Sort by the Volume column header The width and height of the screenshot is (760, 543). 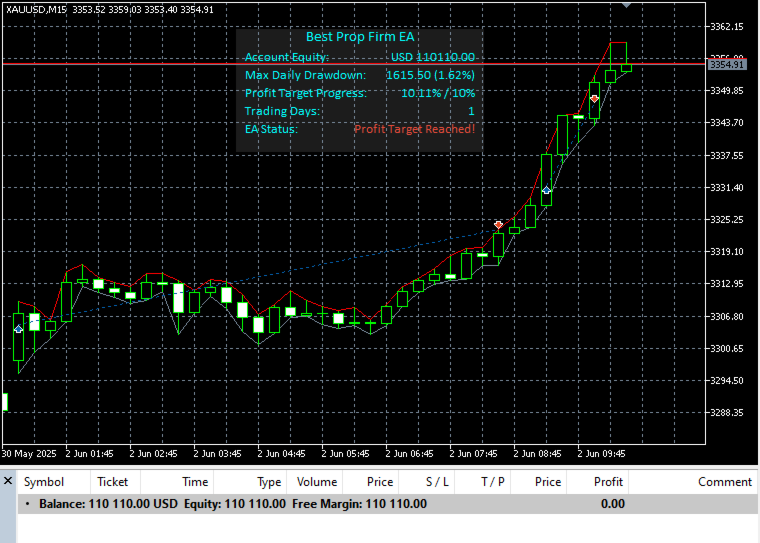[x=317, y=482]
